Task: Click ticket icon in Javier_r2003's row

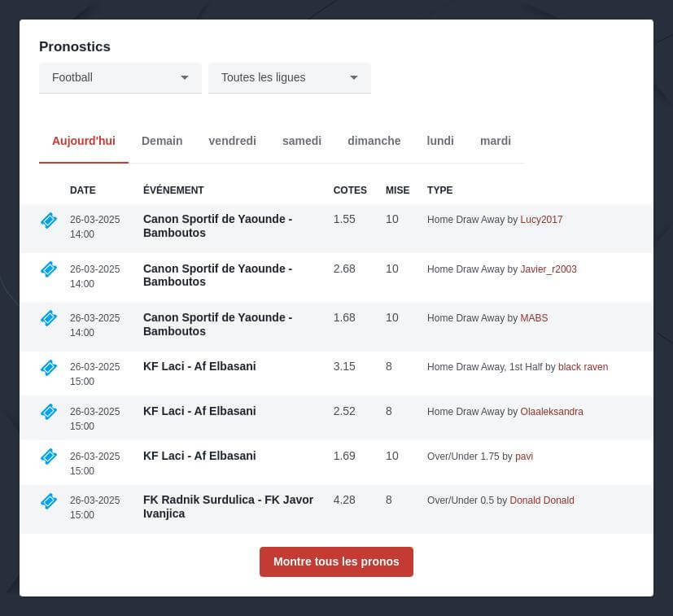Action: coord(49,269)
